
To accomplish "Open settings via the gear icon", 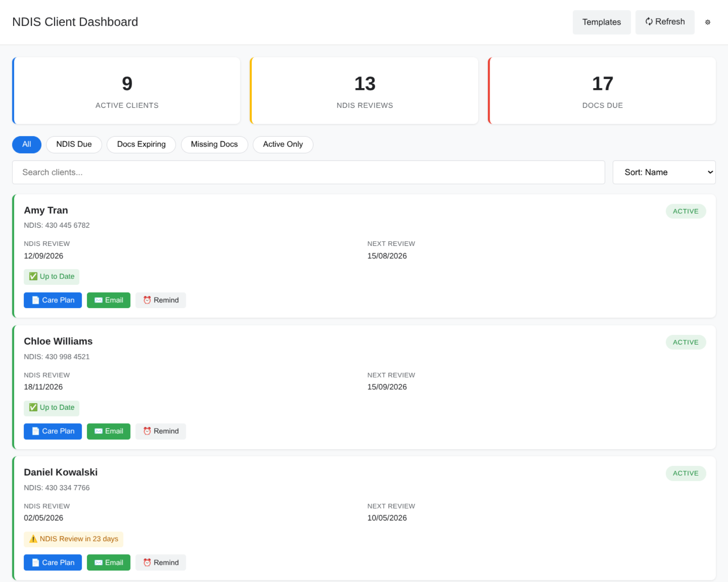I will click(x=708, y=22).
